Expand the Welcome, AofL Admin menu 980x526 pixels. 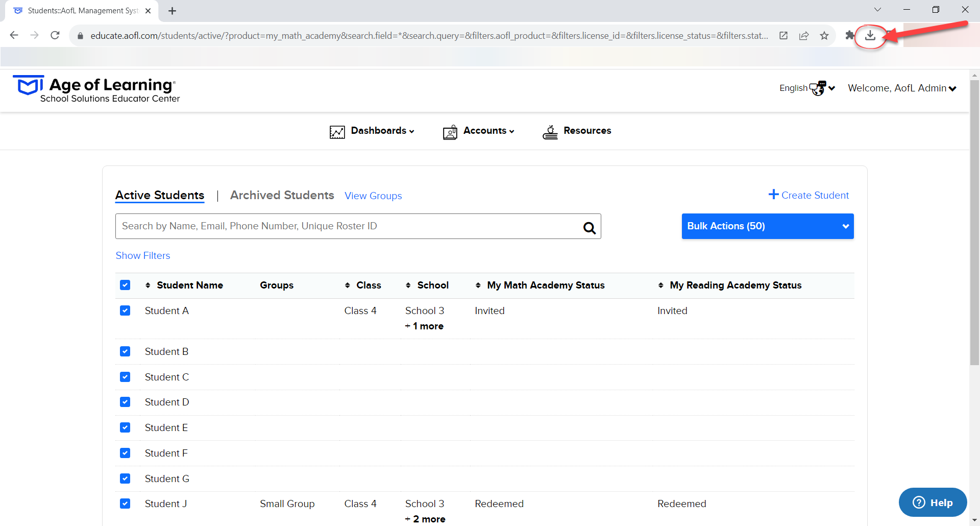pos(902,88)
